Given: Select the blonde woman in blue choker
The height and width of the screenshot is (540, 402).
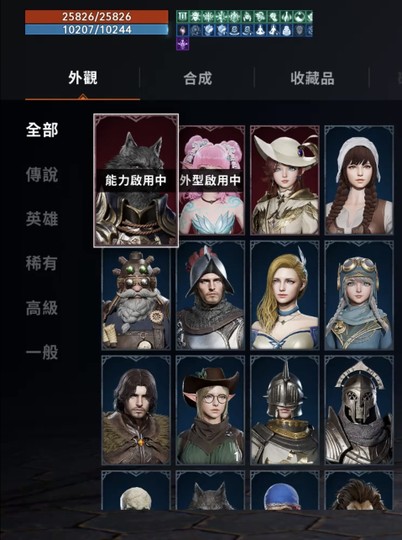Looking at the screenshot, I should tap(285, 295).
